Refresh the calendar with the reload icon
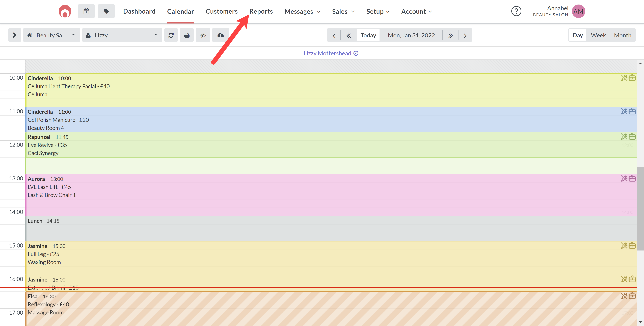This screenshot has height=326, width=644. [171, 35]
